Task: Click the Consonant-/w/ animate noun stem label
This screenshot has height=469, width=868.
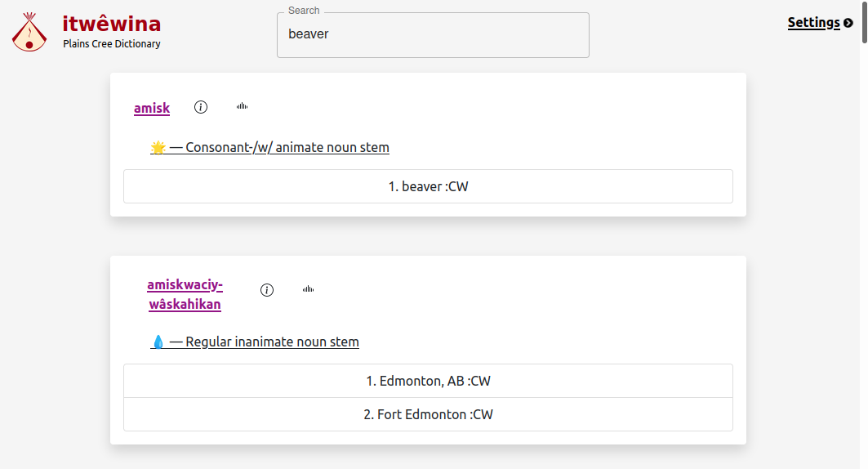Action: click(287, 148)
